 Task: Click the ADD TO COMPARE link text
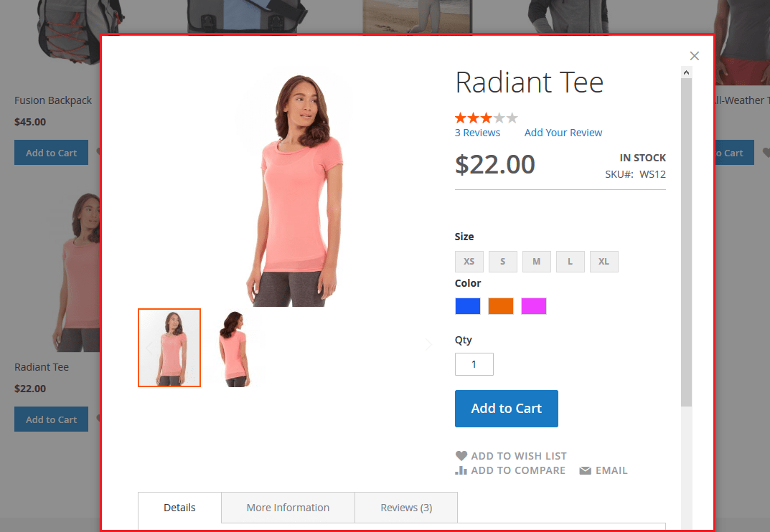pyautogui.click(x=518, y=470)
